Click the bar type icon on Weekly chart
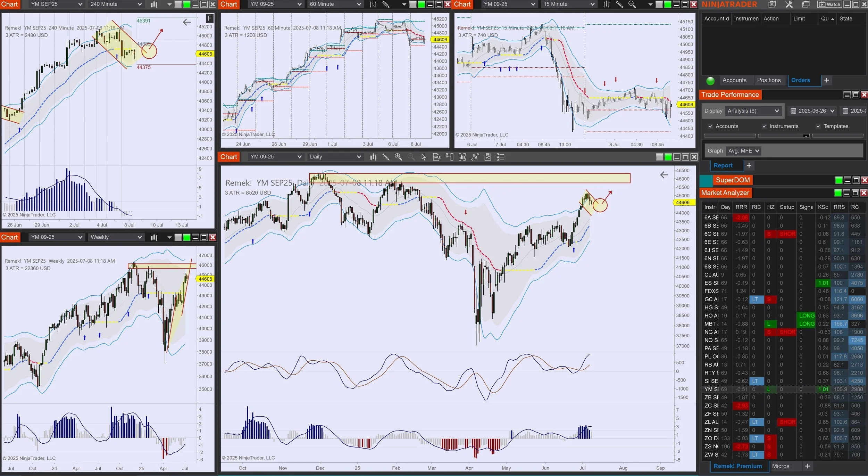 click(154, 237)
